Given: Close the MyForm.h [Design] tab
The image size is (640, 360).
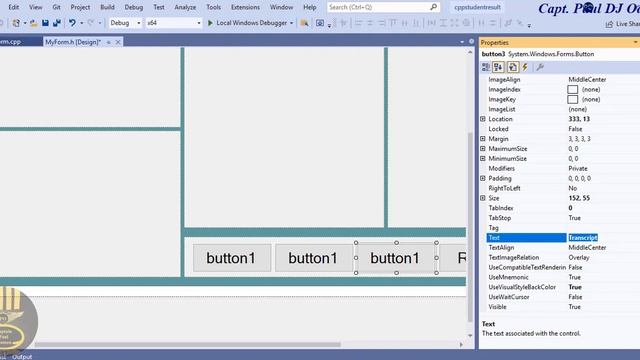Looking at the screenshot, I should coord(118,42).
